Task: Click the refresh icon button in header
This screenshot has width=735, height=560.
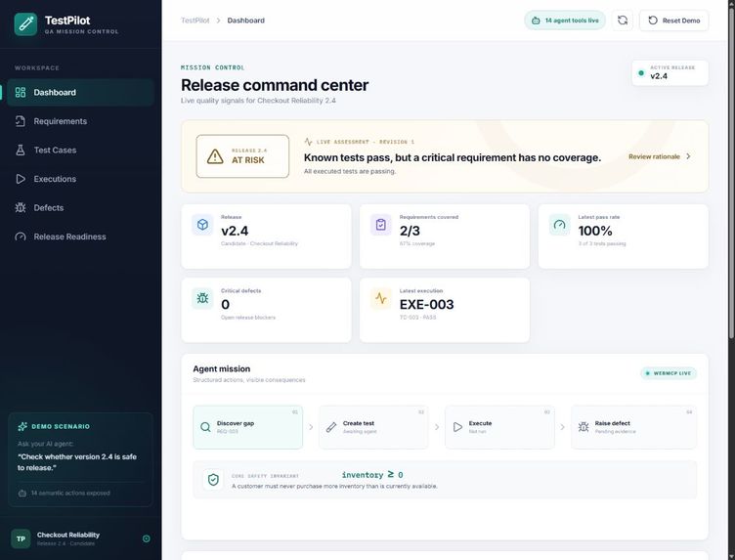Action: pos(623,21)
